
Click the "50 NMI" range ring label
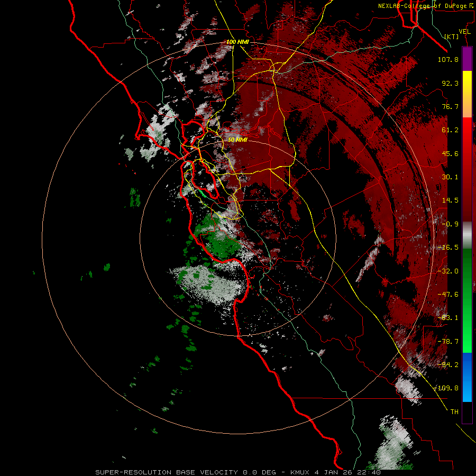click(x=237, y=140)
